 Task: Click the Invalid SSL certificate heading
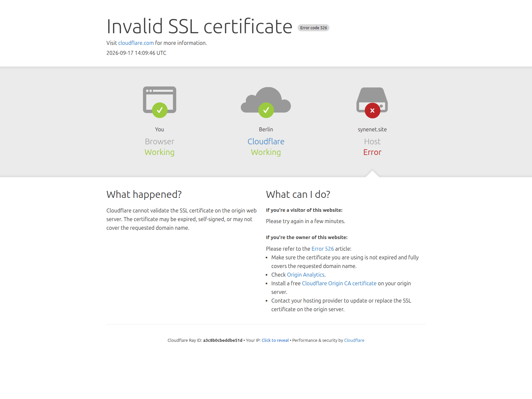(x=199, y=26)
